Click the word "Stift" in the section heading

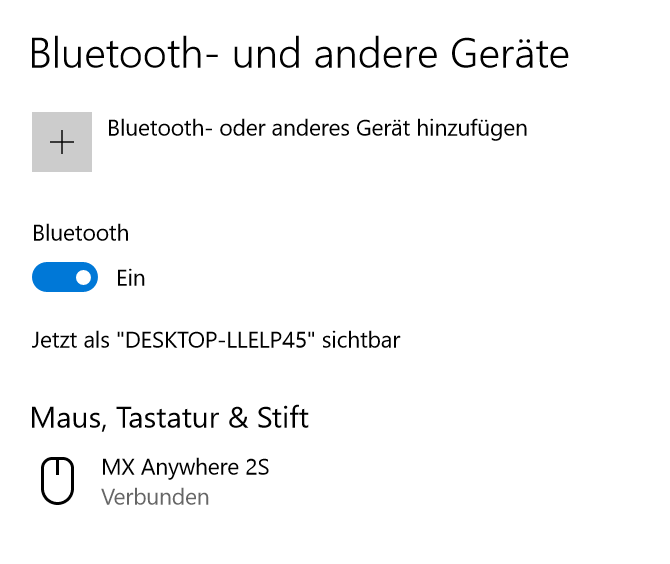[x=283, y=416]
